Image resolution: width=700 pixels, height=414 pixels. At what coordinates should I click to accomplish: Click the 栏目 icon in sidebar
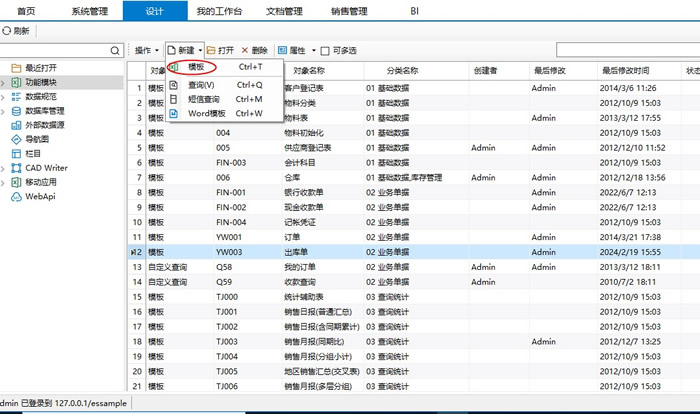(x=16, y=154)
